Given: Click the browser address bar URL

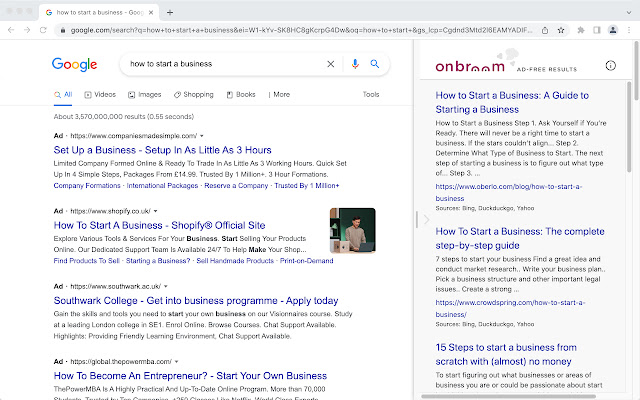Looking at the screenshot, I should click(x=301, y=30).
